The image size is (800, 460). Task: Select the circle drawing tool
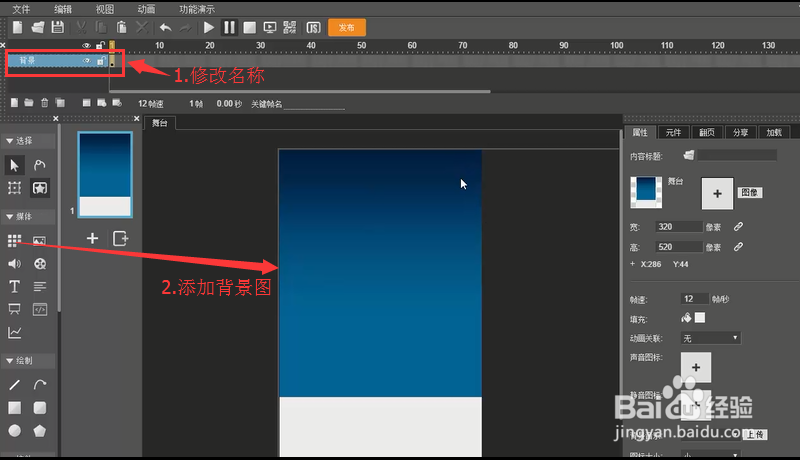tap(14, 431)
